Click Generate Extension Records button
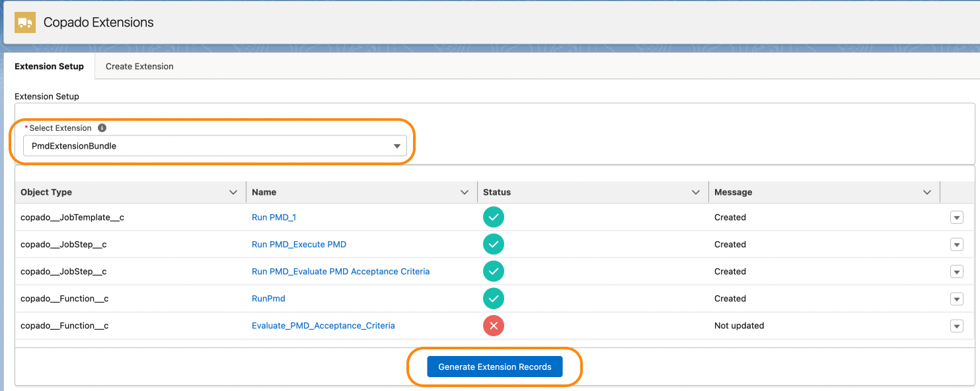 494,367
